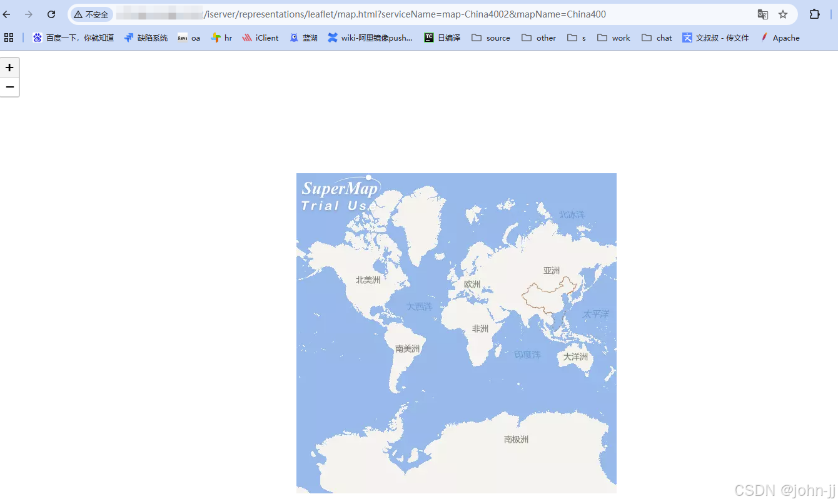838x504 pixels.
Task: Open the source bookmarks folder
Action: tap(491, 38)
